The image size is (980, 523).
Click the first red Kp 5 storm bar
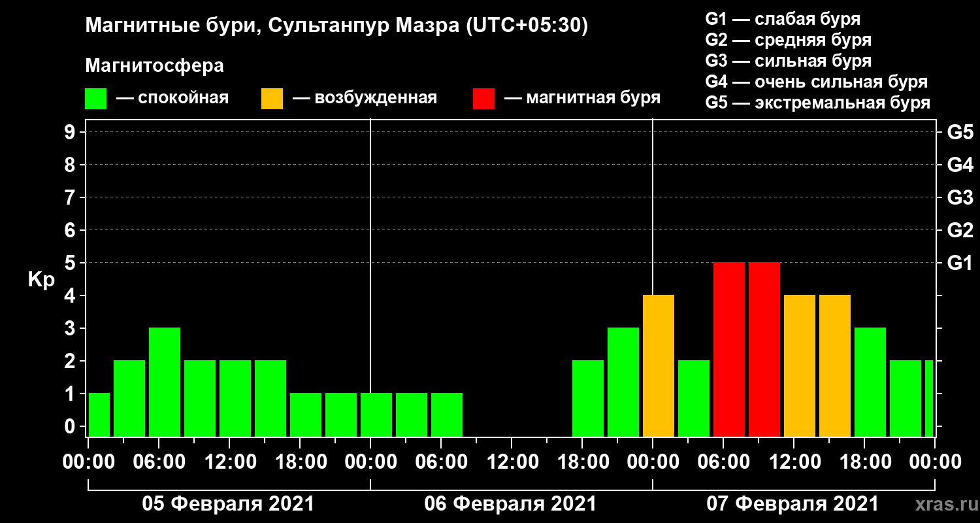click(x=729, y=350)
